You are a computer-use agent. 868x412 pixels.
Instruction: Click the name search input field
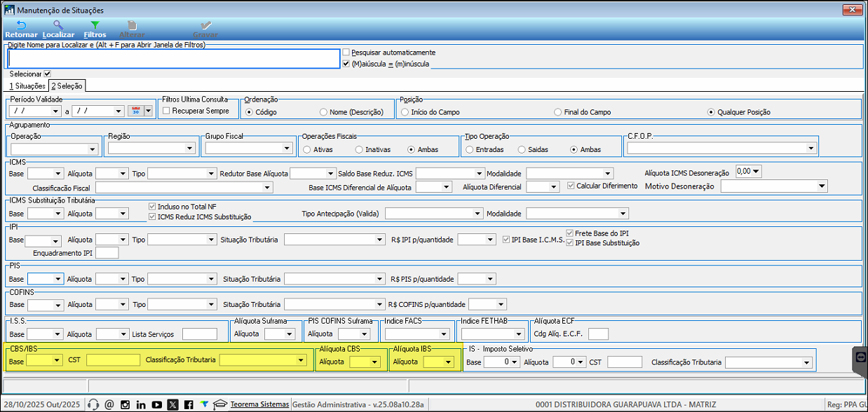click(173, 58)
